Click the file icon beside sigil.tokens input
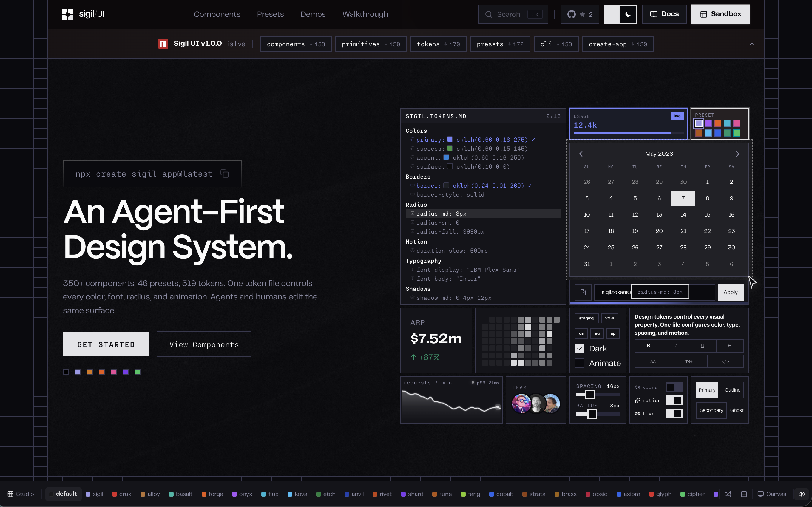Image resolution: width=812 pixels, height=507 pixels. 583,292
